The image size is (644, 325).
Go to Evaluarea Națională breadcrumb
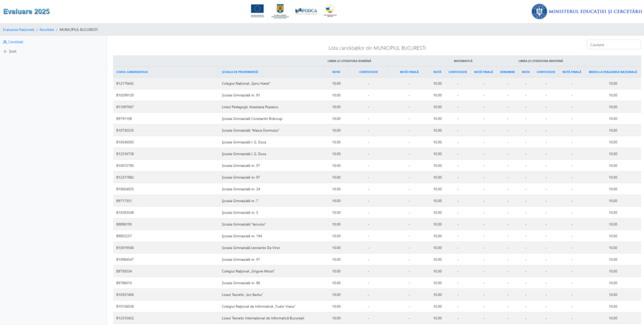point(18,30)
